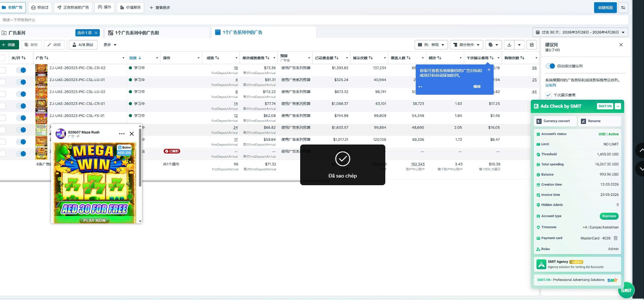Switch to the 广告系列 tab
Screen dimensions: 644x300
[x=17, y=33]
